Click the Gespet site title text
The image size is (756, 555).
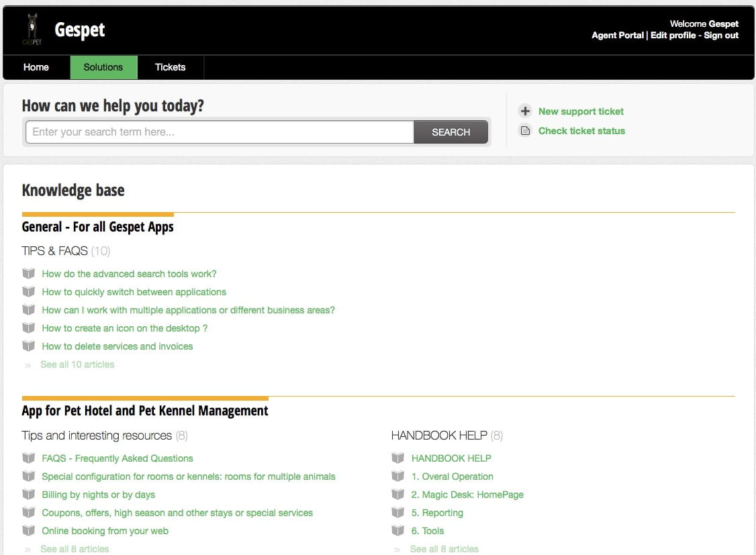click(x=79, y=30)
